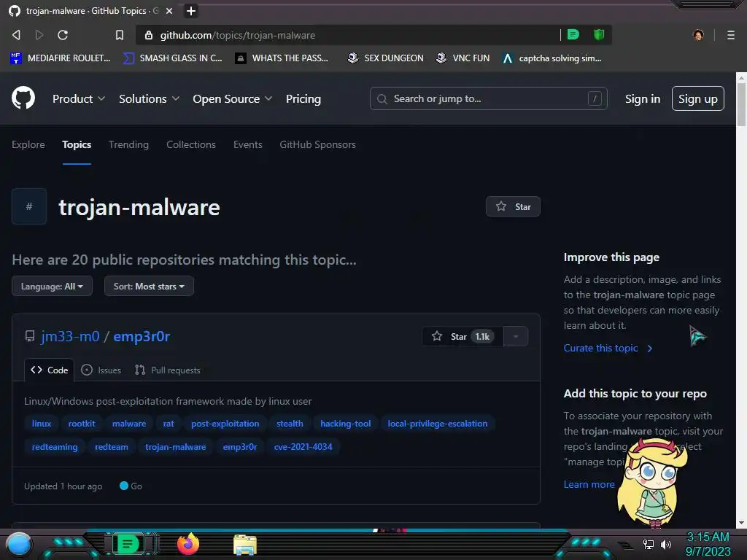Star the trojan-malware topic
Viewport: 747px width, 560px height.
pyautogui.click(x=513, y=206)
